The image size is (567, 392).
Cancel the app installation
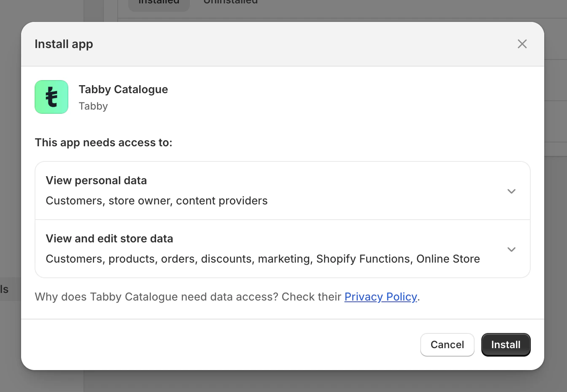pos(447,344)
